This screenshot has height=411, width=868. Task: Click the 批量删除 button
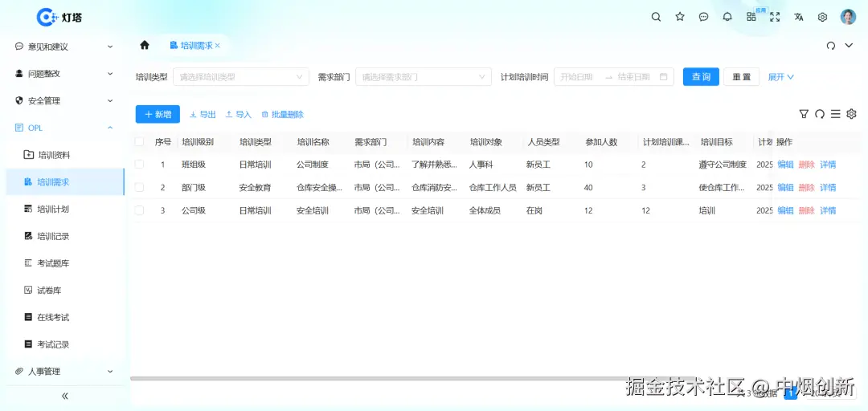(282, 115)
